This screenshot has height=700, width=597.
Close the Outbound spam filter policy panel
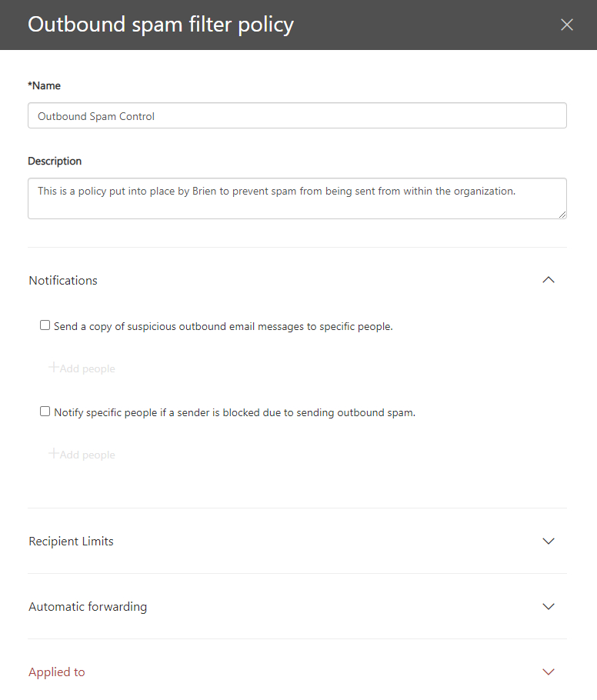(567, 25)
